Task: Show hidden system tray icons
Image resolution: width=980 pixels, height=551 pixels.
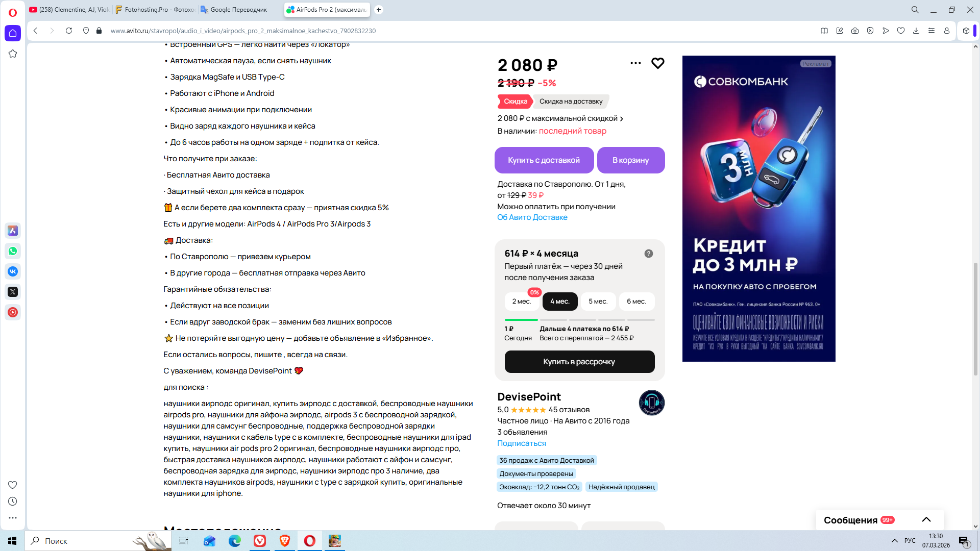Action: coord(894,541)
